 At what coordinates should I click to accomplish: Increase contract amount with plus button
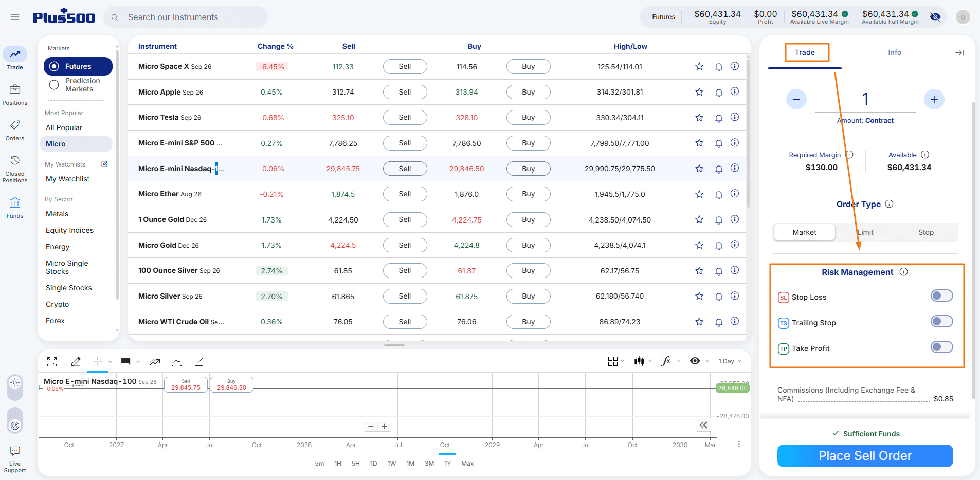point(934,99)
